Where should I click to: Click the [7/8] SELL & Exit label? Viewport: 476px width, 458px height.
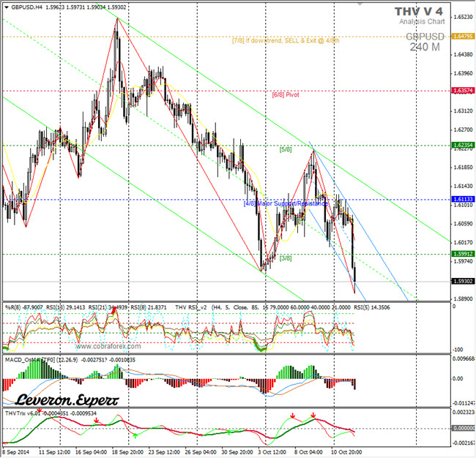click(286, 40)
